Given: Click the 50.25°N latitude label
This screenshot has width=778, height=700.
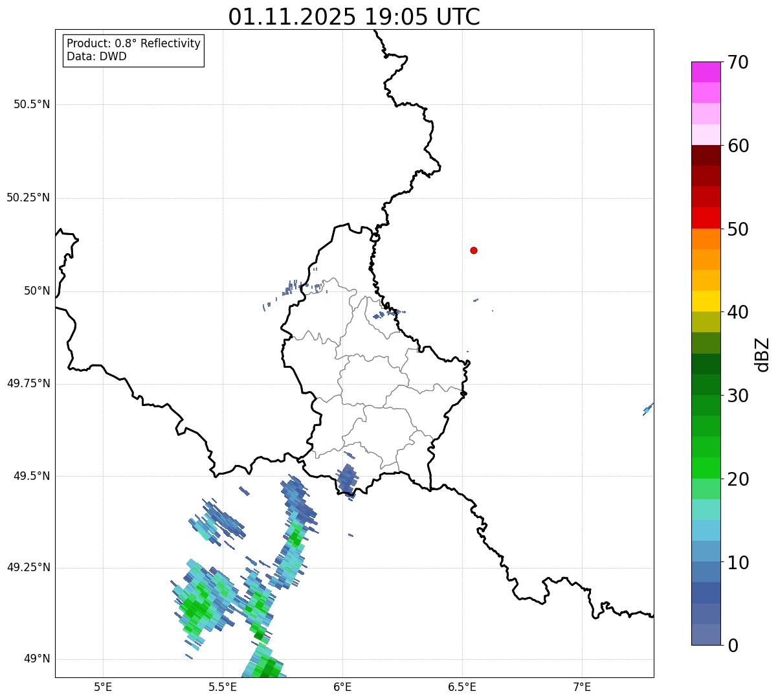Looking at the screenshot, I should pos(28,198).
